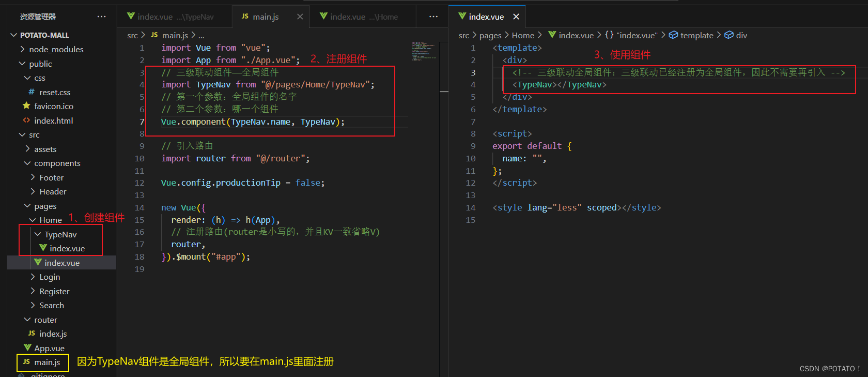Click index.html file icon in explorer
The image size is (868, 377).
tap(26, 120)
